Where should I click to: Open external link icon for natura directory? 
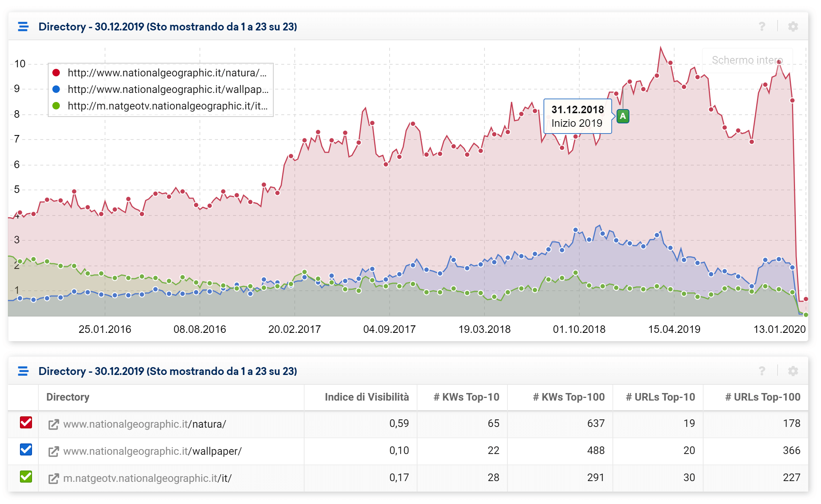(53, 425)
